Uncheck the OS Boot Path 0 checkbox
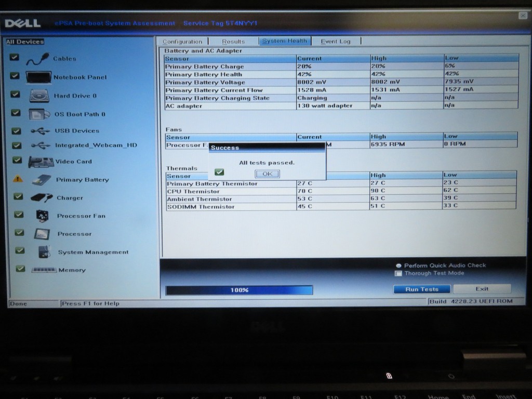 16,112
